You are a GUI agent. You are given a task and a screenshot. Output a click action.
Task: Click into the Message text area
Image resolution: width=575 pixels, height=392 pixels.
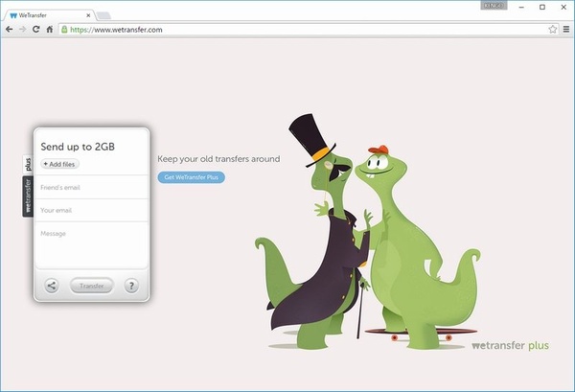pyautogui.click(x=92, y=244)
